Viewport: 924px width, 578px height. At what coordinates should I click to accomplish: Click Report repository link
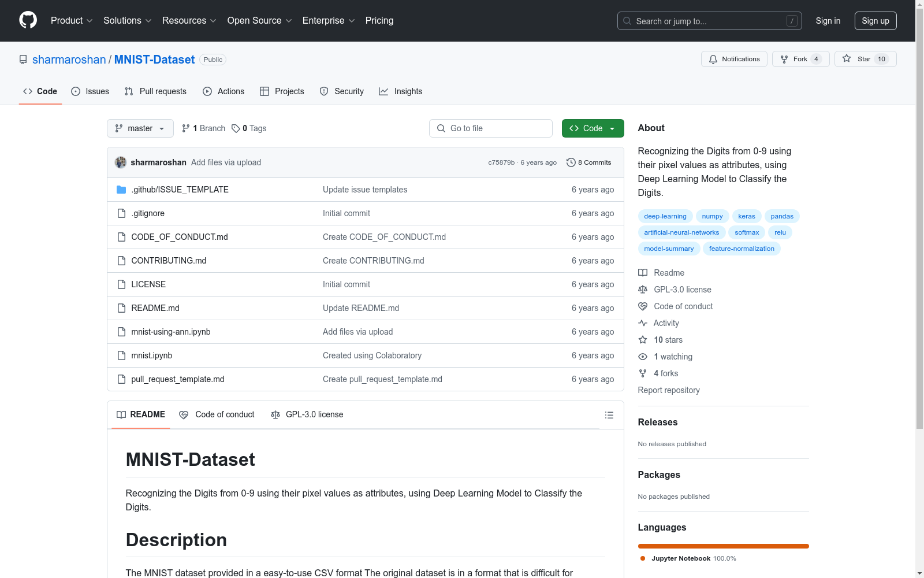coord(669,390)
